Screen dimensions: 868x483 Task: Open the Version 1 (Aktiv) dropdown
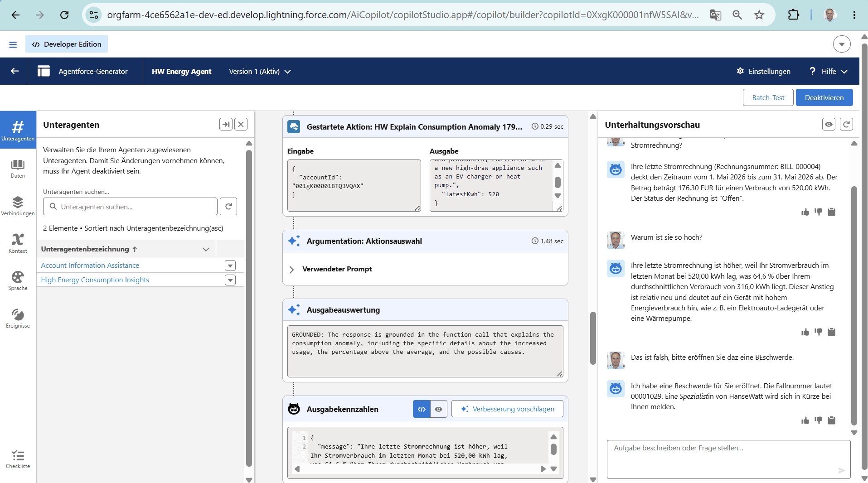point(260,71)
